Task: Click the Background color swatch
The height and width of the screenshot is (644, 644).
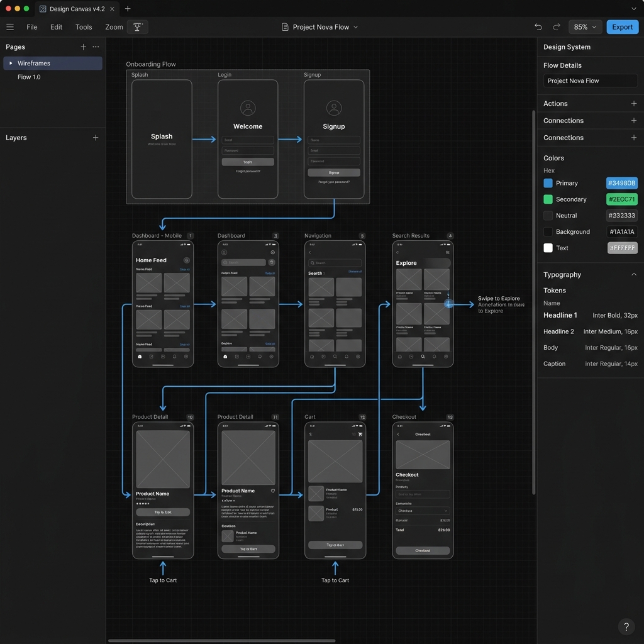Action: coord(548,231)
